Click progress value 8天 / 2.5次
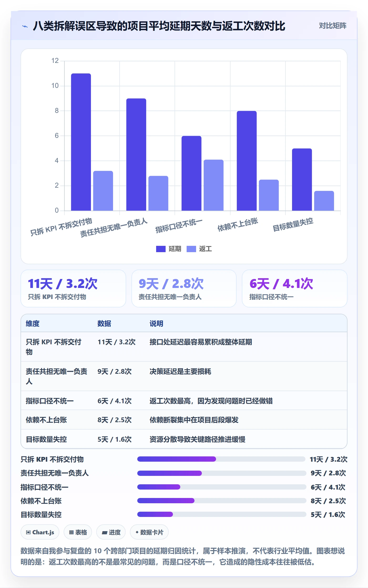The width and height of the screenshot is (368, 588). pyautogui.click(x=328, y=501)
